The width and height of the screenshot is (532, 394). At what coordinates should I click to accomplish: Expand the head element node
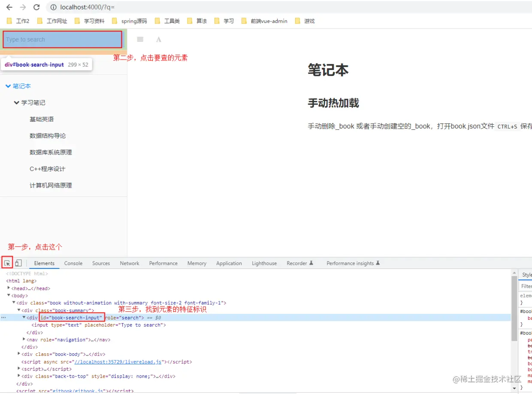click(x=9, y=288)
